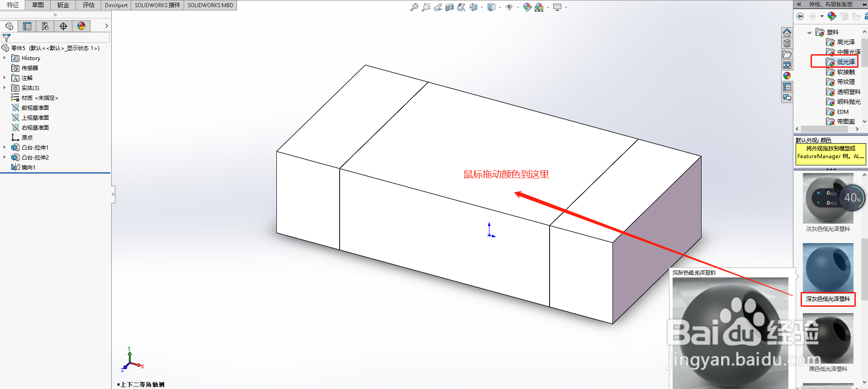868x389 pixels.
Task: Expand the History node
Action: (x=5, y=58)
